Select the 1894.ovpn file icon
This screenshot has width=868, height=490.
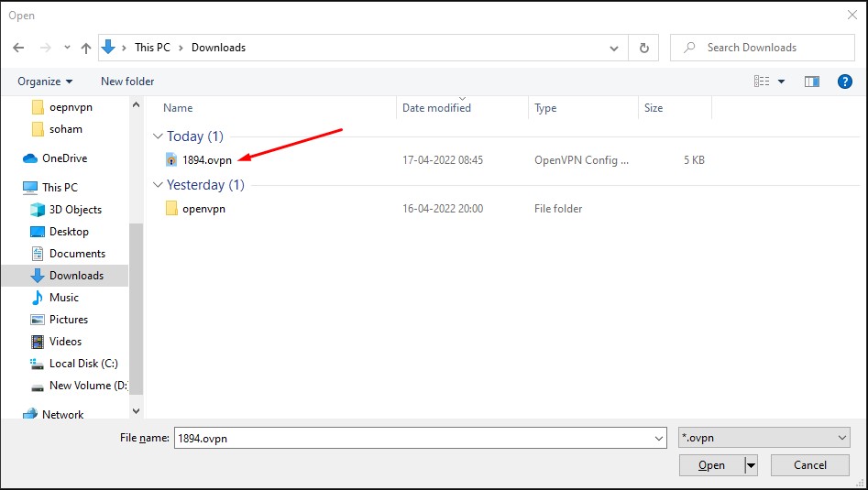tap(171, 160)
